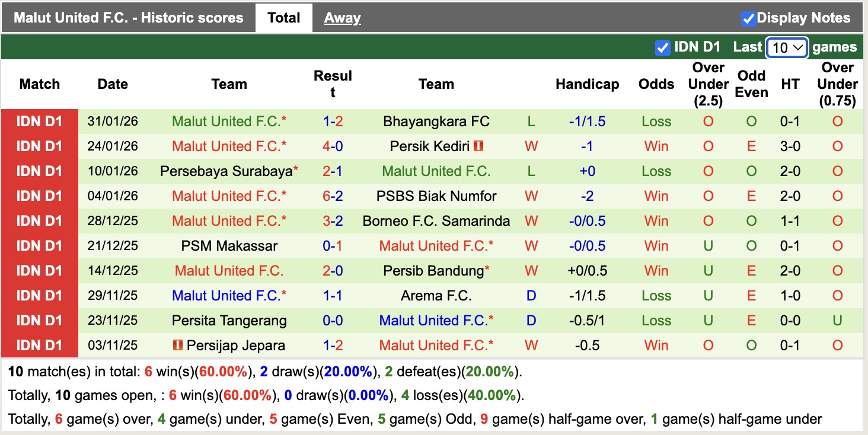The image size is (868, 435).
Task: Select the Total tab
Action: click(284, 17)
